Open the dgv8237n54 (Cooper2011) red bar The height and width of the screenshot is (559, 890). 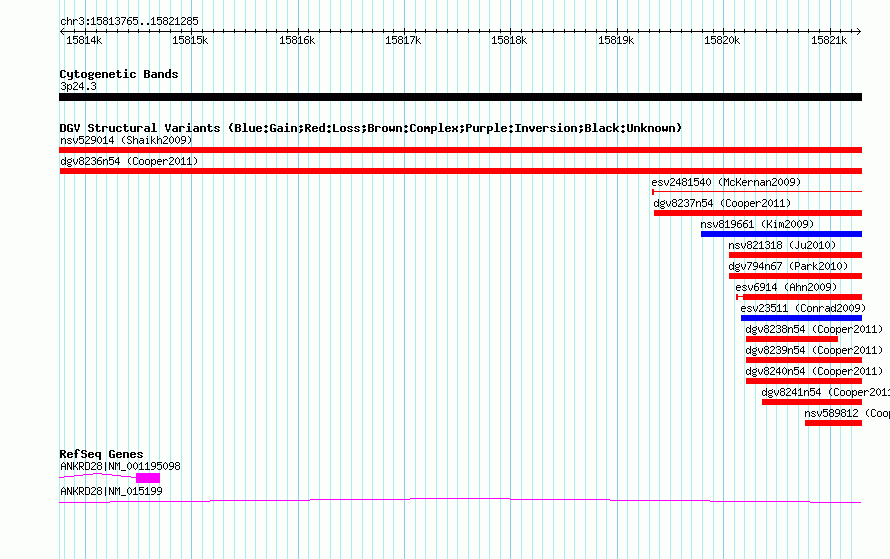click(x=758, y=213)
